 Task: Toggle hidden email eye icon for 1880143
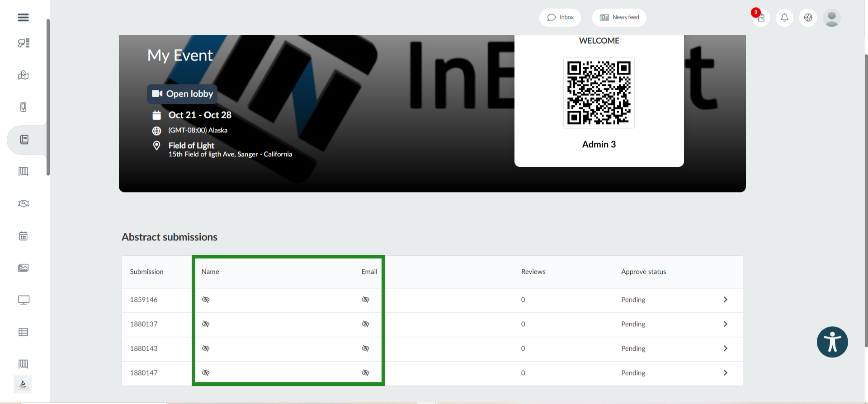pos(365,348)
